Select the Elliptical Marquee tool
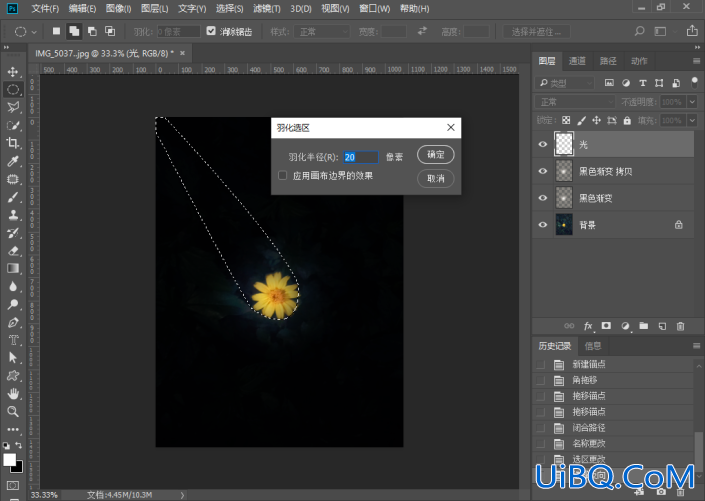 click(13, 89)
